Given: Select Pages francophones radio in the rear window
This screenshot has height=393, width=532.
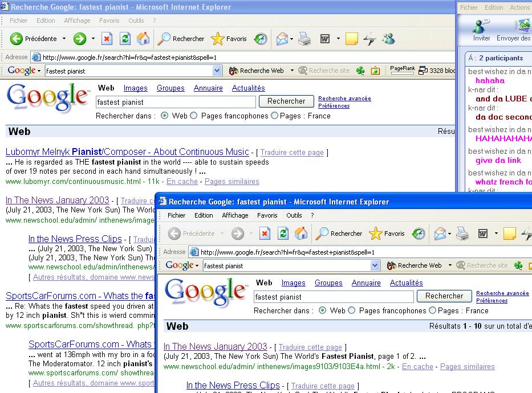Looking at the screenshot, I should pyautogui.click(x=194, y=116).
